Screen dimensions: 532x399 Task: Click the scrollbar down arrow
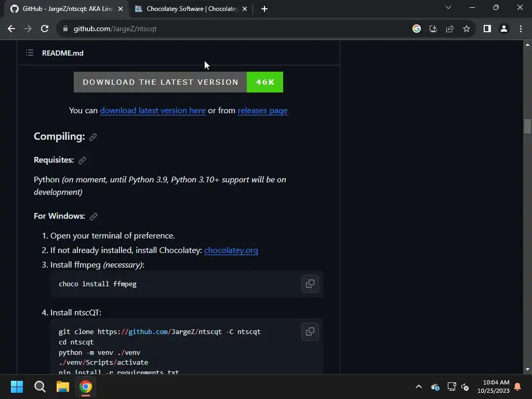527,369
